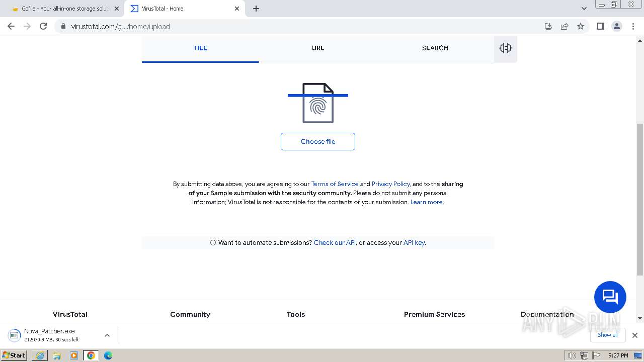Close the downloads bar
This screenshot has height=362, width=644.
point(635,335)
